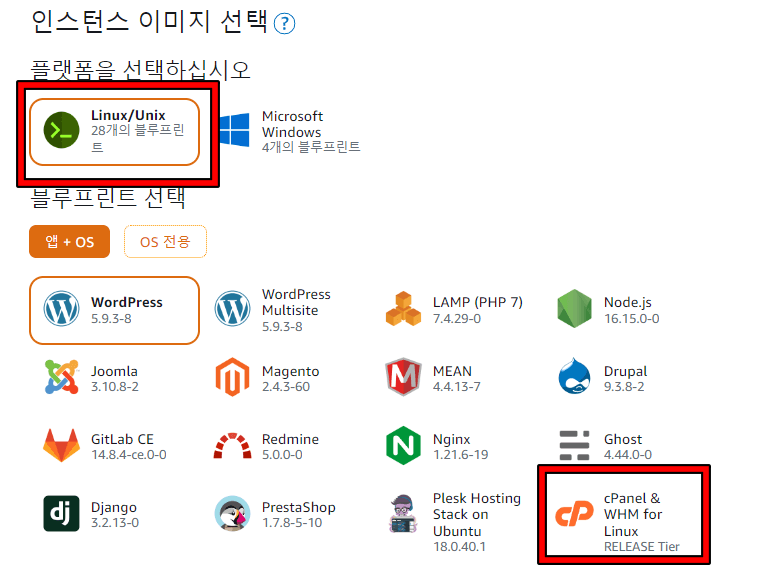
Task: Select Drupal blueprint name
Action: 625,372
